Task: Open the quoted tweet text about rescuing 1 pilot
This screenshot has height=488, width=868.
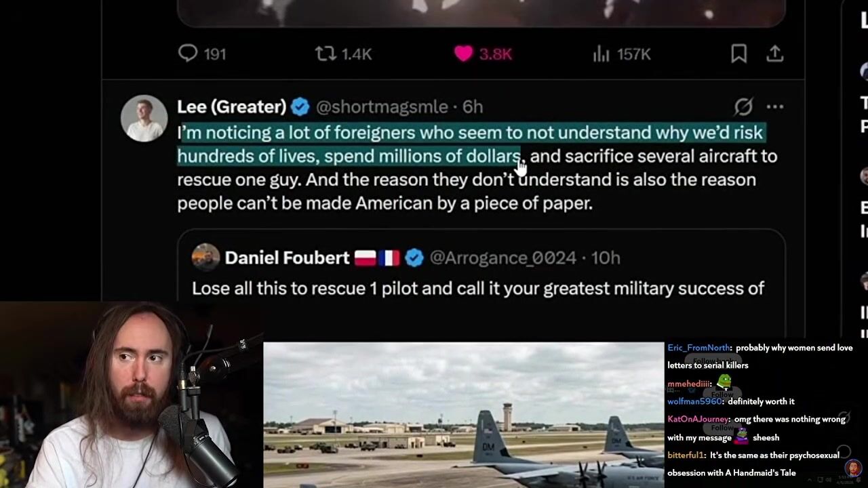Action: click(478, 288)
